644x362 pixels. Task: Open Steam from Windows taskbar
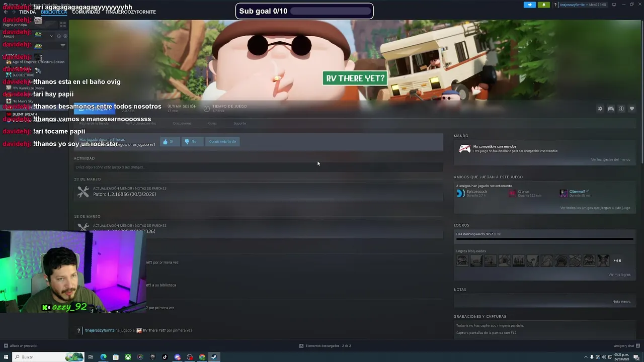click(x=214, y=357)
